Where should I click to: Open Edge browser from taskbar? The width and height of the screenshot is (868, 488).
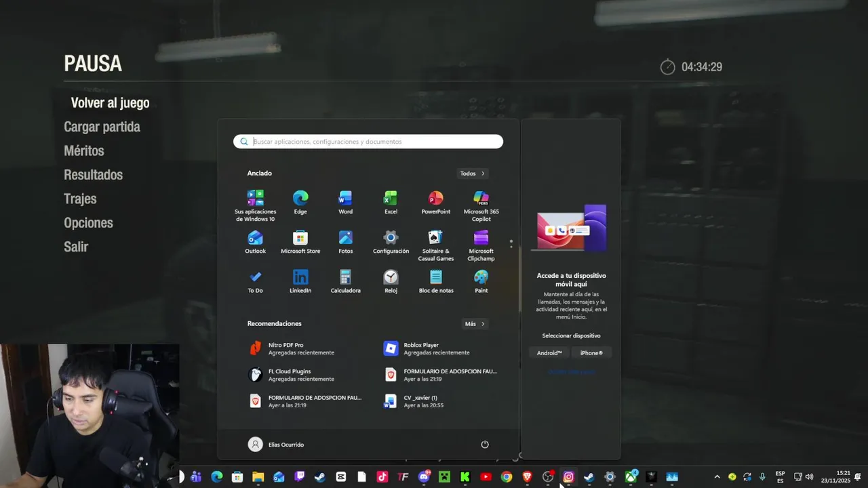tap(217, 477)
